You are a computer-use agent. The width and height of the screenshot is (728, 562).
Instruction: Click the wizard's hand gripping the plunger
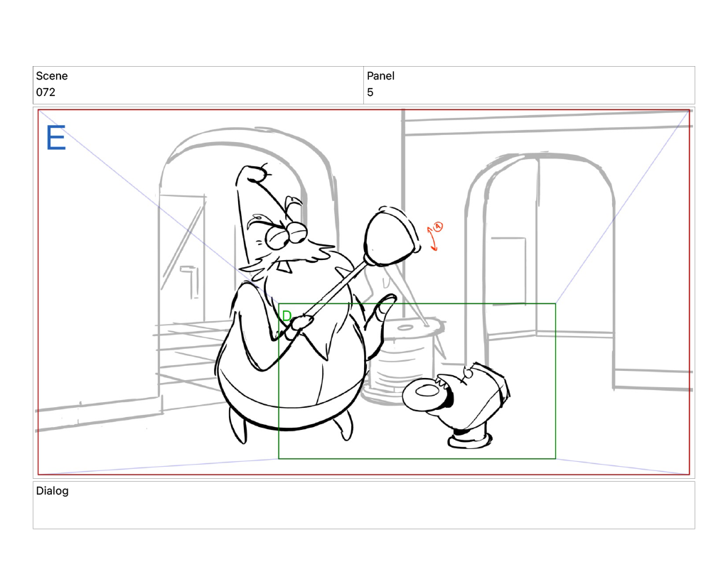click(302, 325)
